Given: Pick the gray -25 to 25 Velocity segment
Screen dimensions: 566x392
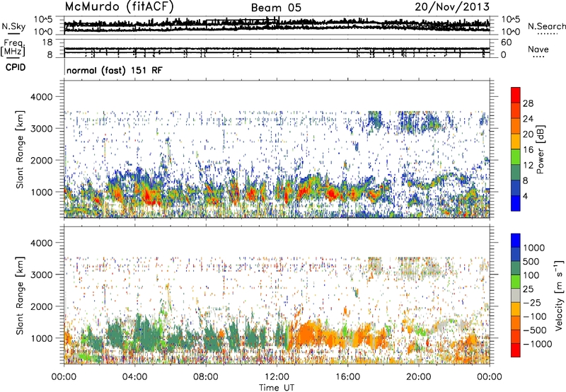Looking at the screenshot, I should click(x=516, y=295).
